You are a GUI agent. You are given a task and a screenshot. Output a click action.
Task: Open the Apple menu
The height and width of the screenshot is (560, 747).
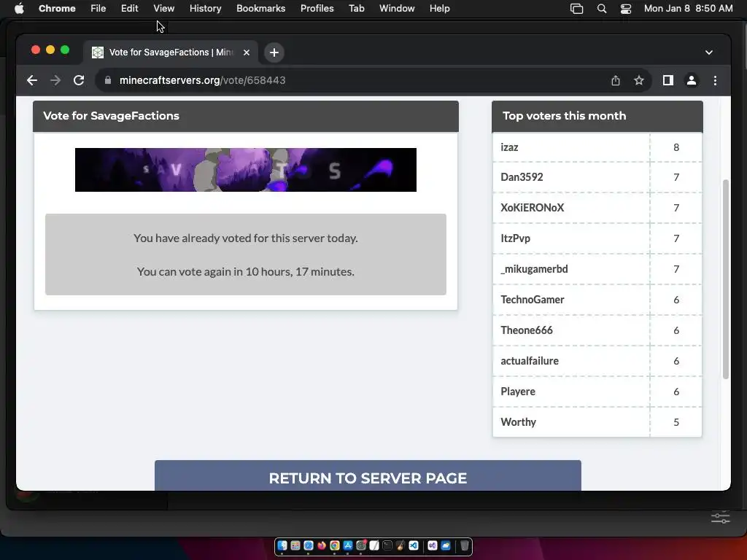pyautogui.click(x=19, y=8)
